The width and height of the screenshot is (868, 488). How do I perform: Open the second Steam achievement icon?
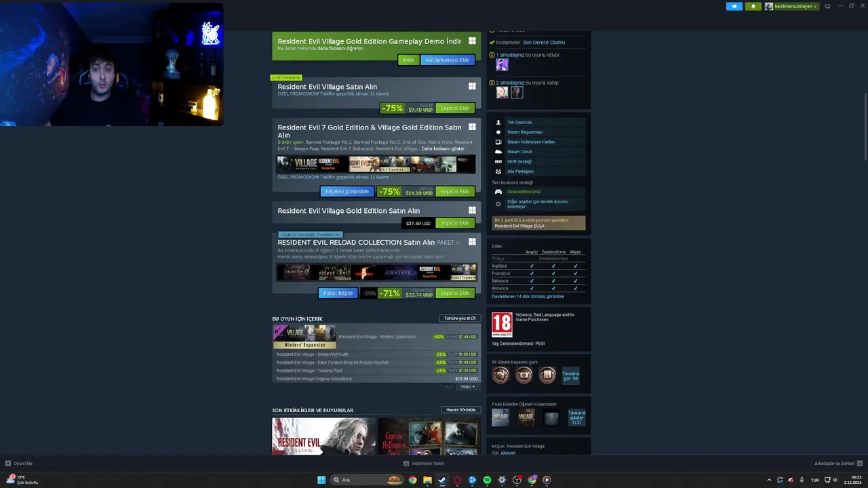(x=524, y=375)
